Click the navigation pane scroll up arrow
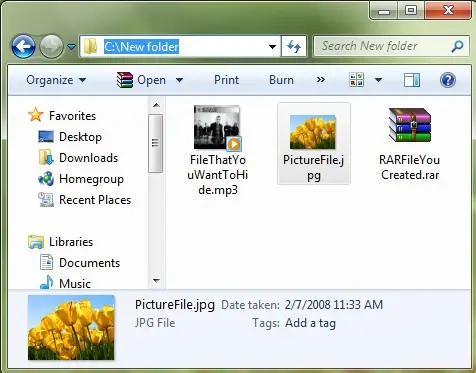The image size is (476, 373). tap(156, 105)
